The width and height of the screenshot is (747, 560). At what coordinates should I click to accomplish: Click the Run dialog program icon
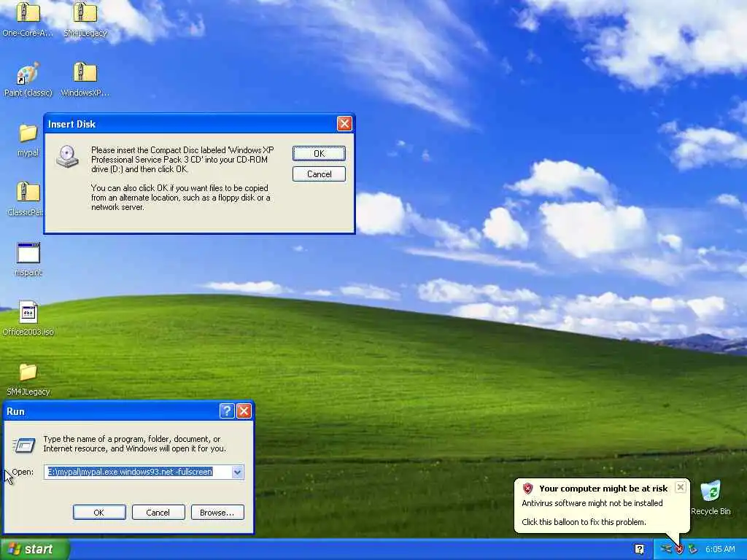click(x=24, y=446)
